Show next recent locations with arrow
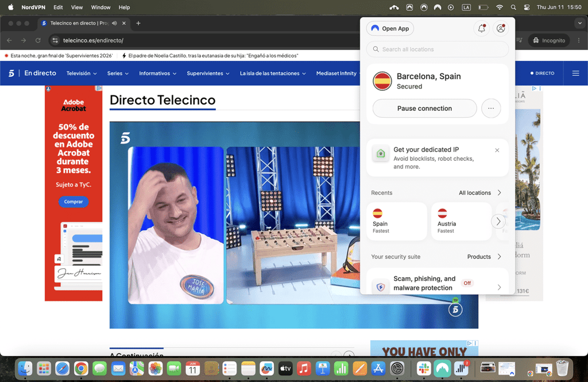 click(x=498, y=221)
